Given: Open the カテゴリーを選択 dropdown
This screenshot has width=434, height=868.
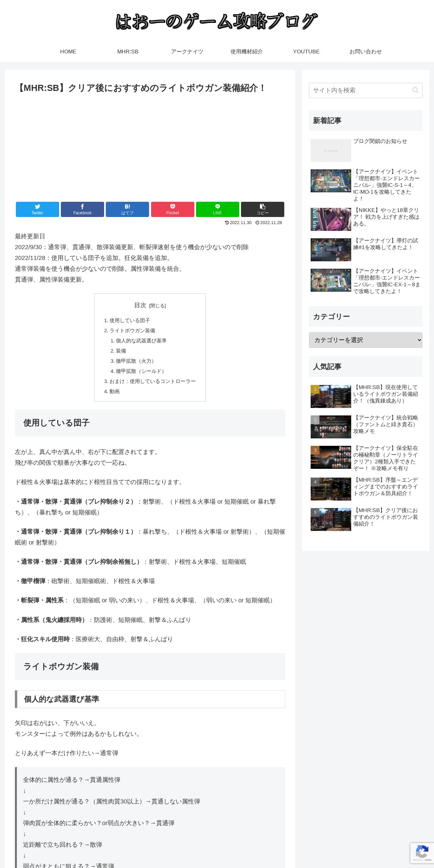Looking at the screenshot, I should click(x=365, y=340).
